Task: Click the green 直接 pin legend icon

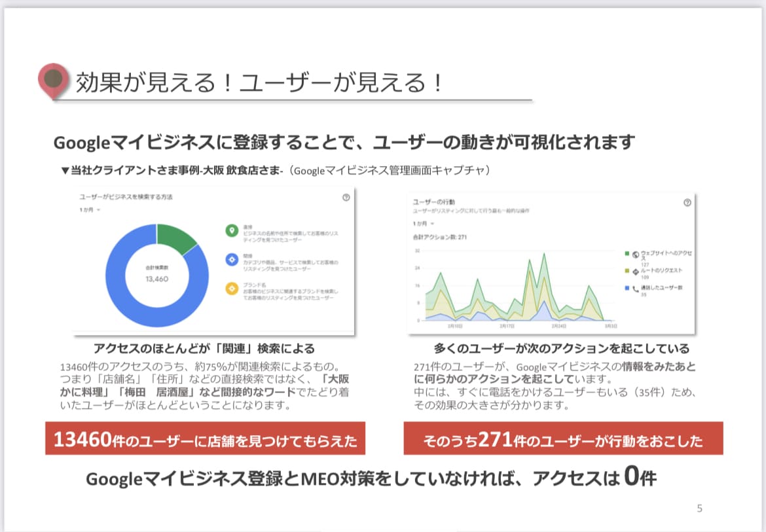Action: click(232, 230)
